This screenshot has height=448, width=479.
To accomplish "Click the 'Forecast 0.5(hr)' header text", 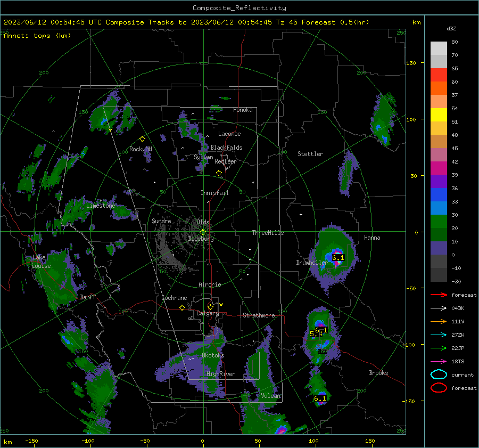I will (x=335, y=22).
